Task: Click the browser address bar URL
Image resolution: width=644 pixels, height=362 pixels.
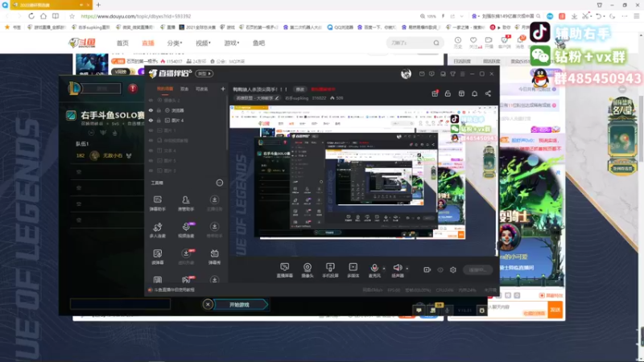Action: pyautogui.click(x=136, y=16)
